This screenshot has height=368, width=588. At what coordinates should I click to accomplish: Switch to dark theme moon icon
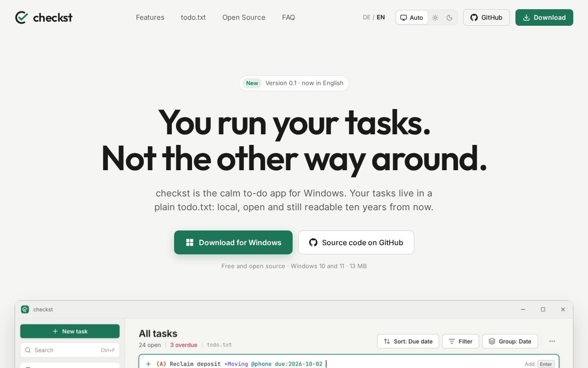449,17
